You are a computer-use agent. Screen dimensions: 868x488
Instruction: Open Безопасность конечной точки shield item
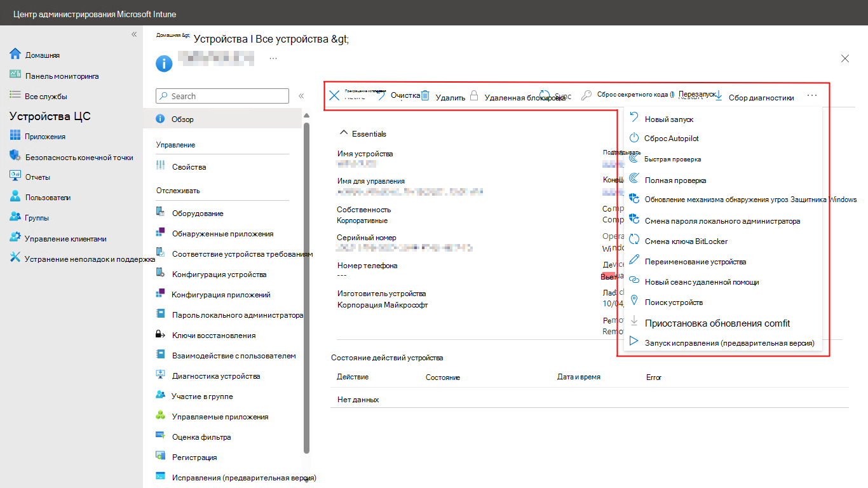[x=72, y=156]
